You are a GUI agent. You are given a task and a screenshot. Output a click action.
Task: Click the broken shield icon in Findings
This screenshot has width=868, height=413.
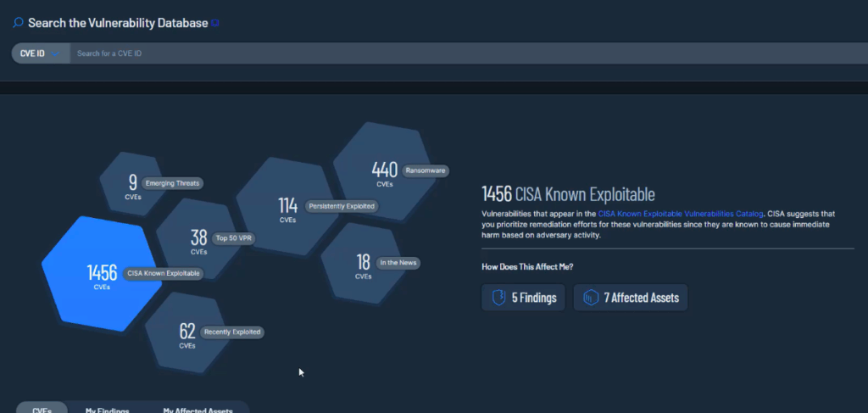click(x=498, y=298)
